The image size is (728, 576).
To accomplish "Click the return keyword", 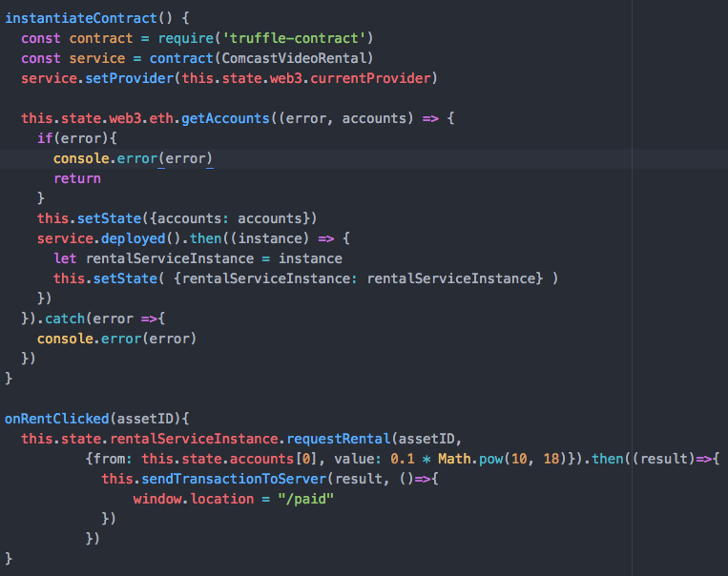I will point(76,178).
